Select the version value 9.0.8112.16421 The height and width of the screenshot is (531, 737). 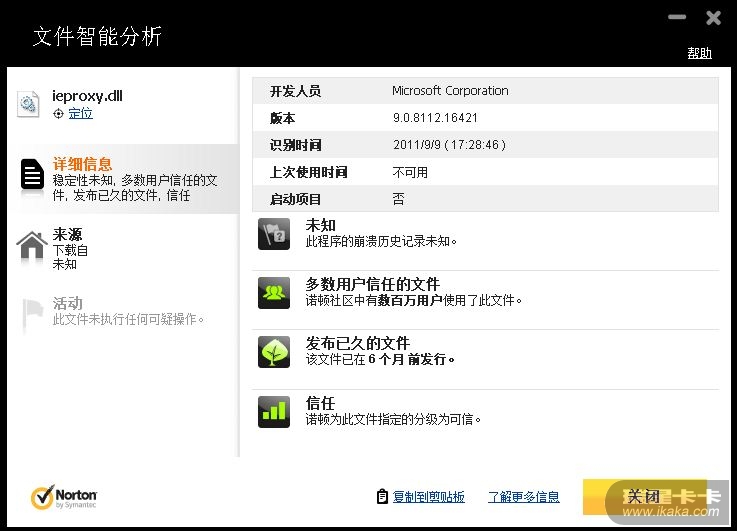tap(435, 117)
